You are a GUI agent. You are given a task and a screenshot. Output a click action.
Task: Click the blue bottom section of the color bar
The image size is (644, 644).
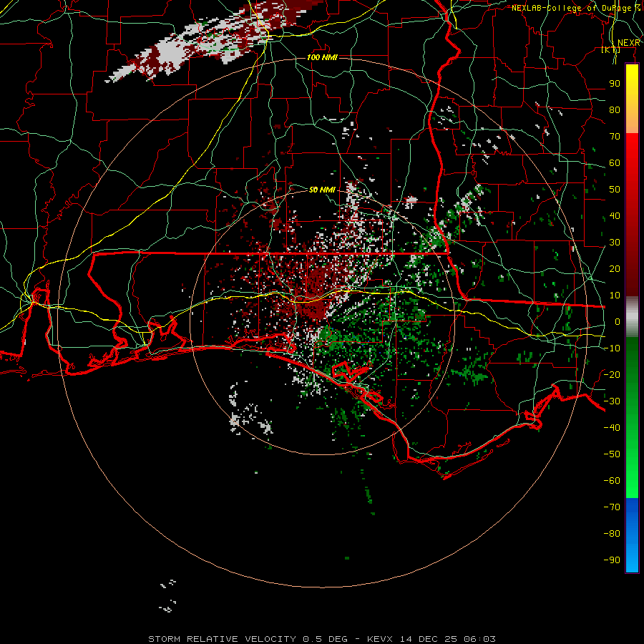[x=632, y=535]
